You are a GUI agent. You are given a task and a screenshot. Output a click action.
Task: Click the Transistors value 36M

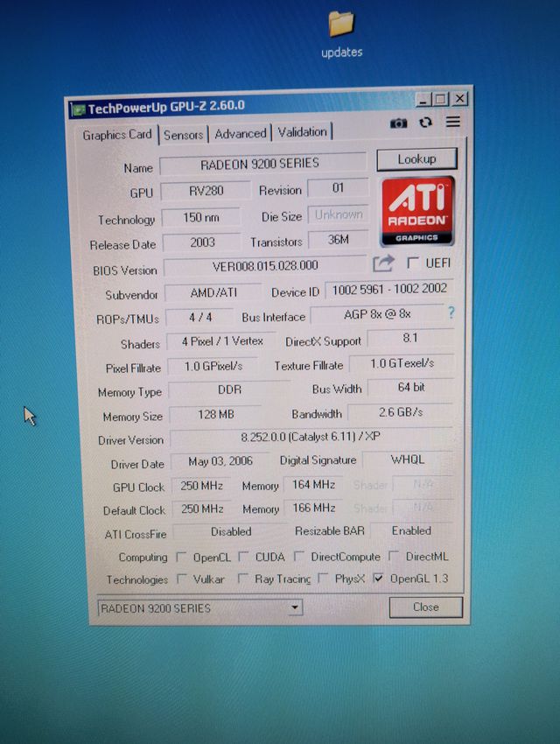point(339,240)
